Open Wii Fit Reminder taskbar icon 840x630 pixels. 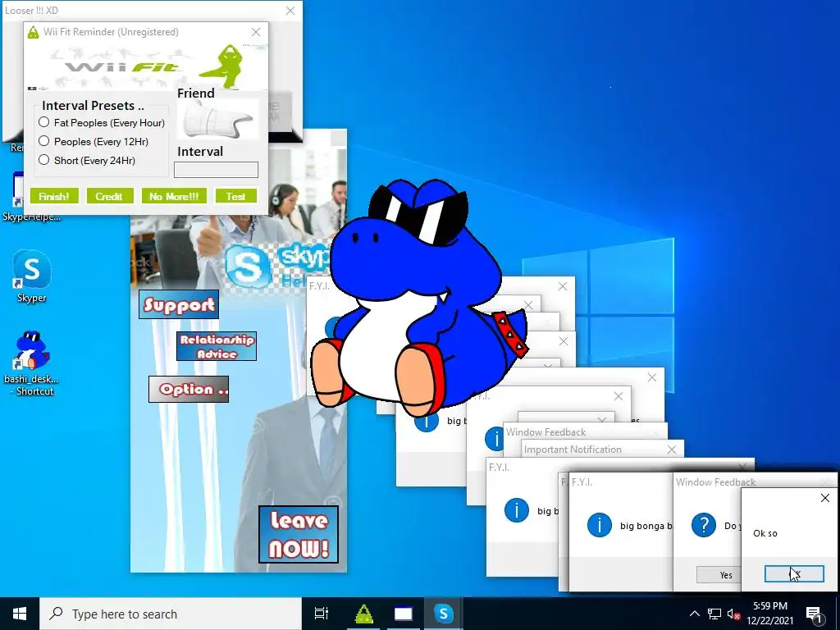(x=363, y=614)
